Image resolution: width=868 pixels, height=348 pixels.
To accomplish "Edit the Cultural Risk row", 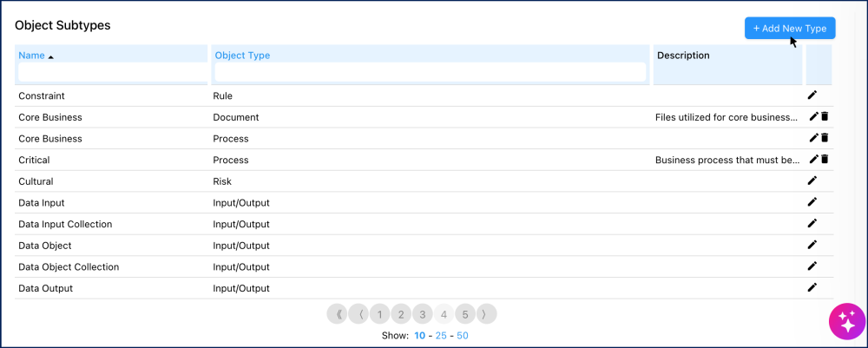I will click(812, 181).
